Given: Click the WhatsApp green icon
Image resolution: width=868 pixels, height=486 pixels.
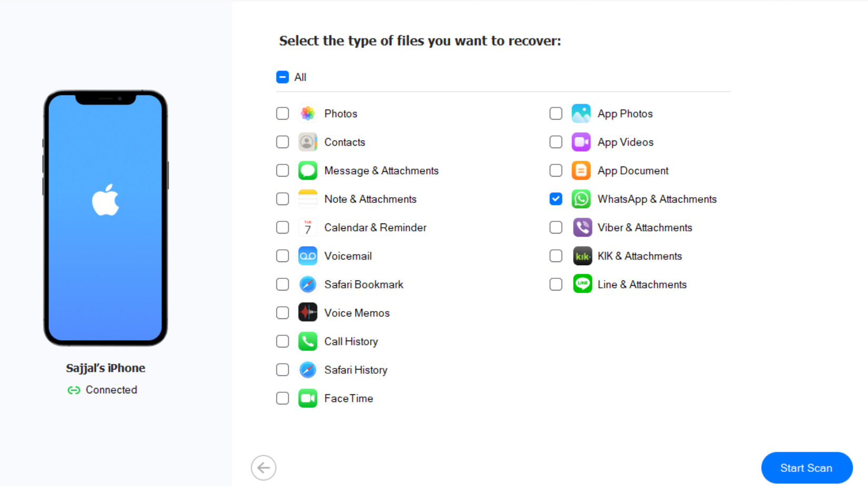Looking at the screenshot, I should coord(581,199).
